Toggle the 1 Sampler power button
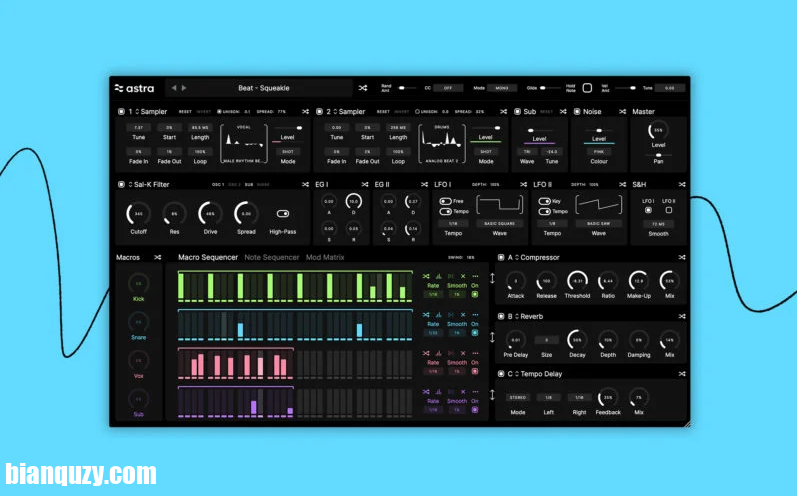The image size is (797, 496). tap(121, 111)
